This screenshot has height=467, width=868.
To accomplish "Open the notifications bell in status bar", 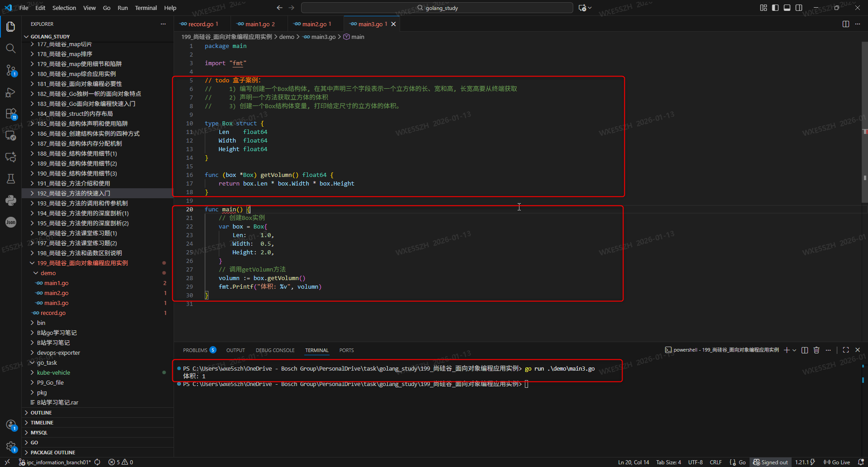I will (x=861, y=462).
